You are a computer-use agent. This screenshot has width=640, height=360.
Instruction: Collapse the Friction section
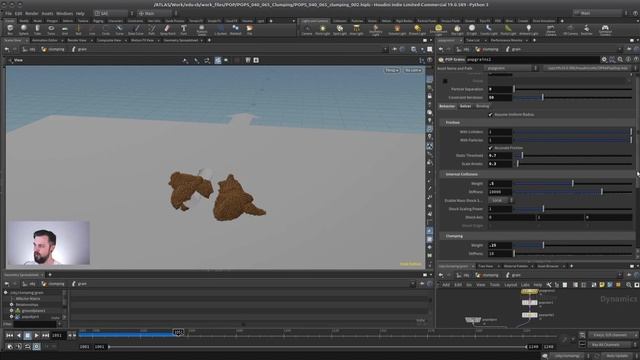click(453, 122)
